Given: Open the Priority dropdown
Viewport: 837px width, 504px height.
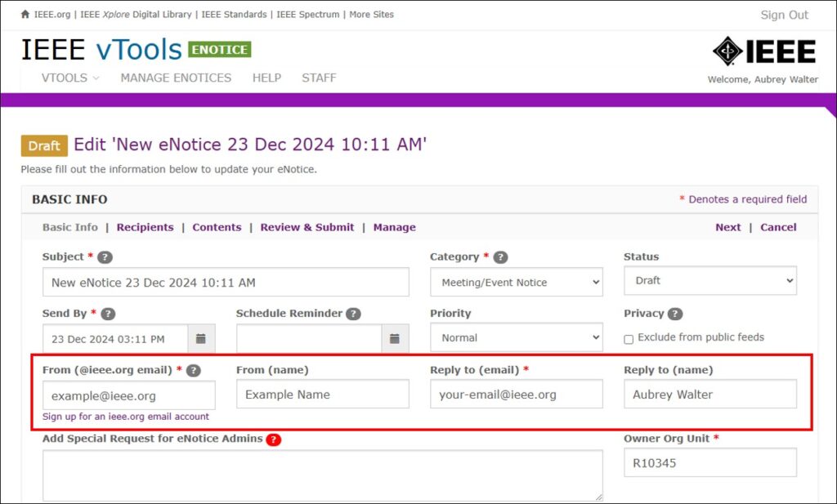Looking at the screenshot, I should click(517, 337).
